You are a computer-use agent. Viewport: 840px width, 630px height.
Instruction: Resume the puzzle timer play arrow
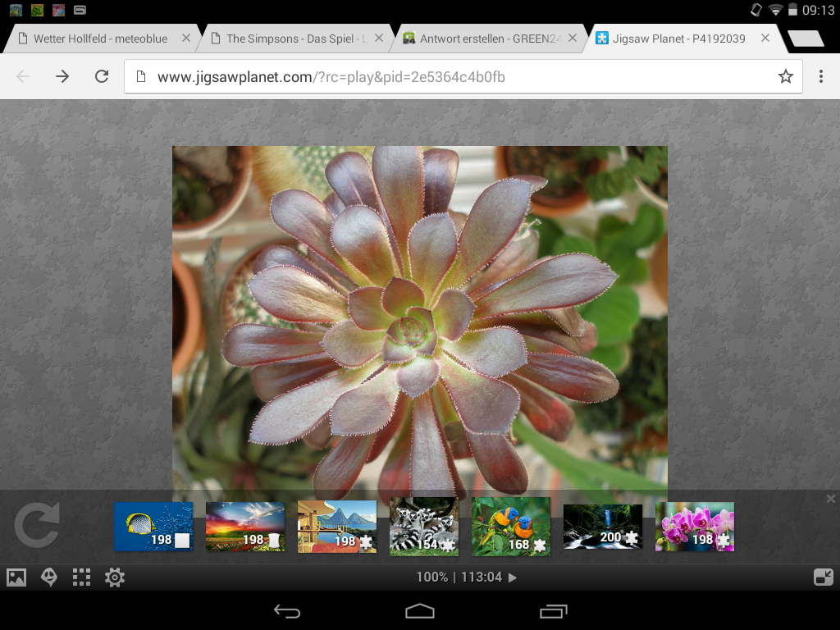coord(513,577)
